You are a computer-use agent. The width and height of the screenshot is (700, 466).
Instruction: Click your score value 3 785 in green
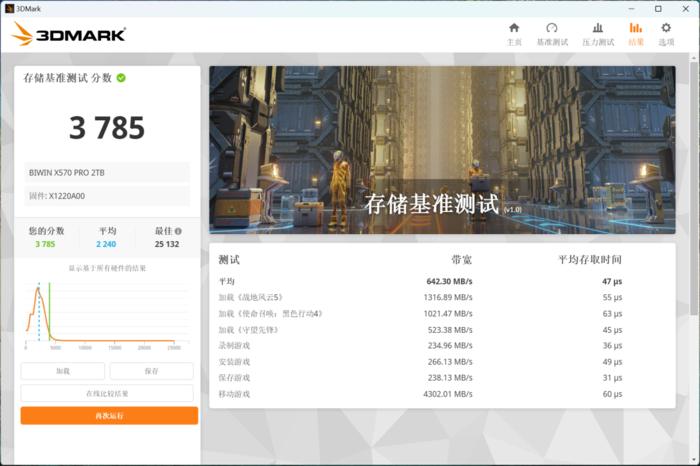click(x=45, y=244)
